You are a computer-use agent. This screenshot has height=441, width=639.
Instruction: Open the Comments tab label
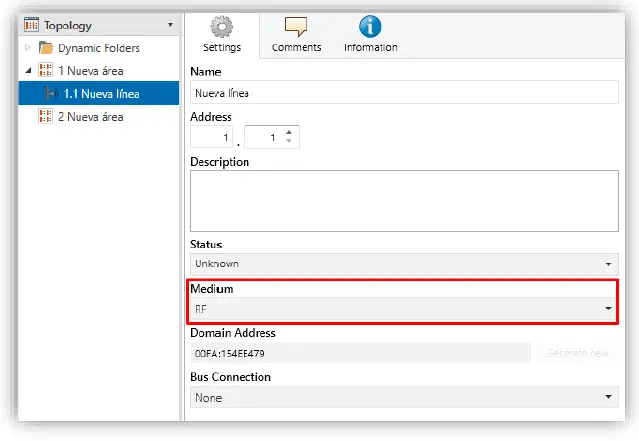click(x=296, y=47)
